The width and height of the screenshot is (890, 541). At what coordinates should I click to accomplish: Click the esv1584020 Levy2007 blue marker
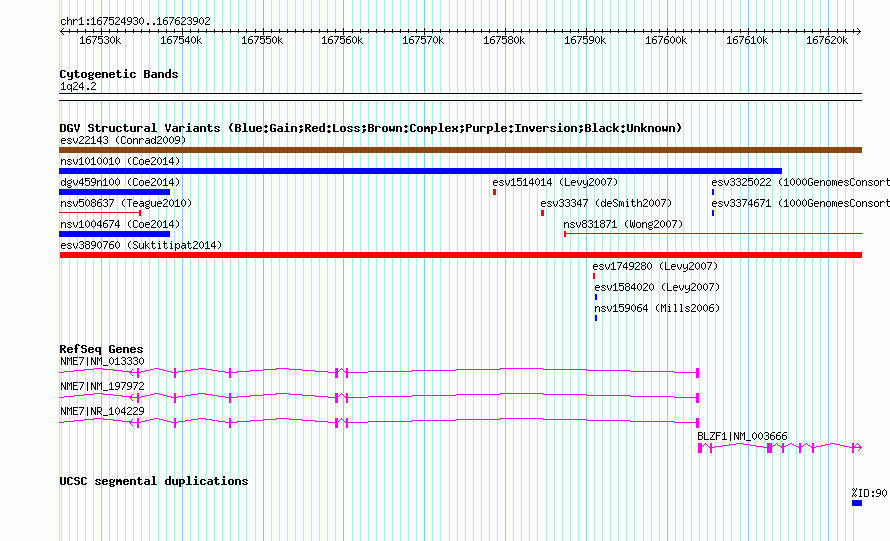(x=596, y=297)
